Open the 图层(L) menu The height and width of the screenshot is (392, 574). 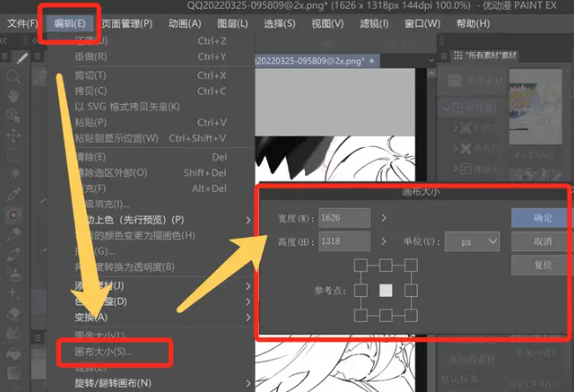pyautogui.click(x=233, y=24)
